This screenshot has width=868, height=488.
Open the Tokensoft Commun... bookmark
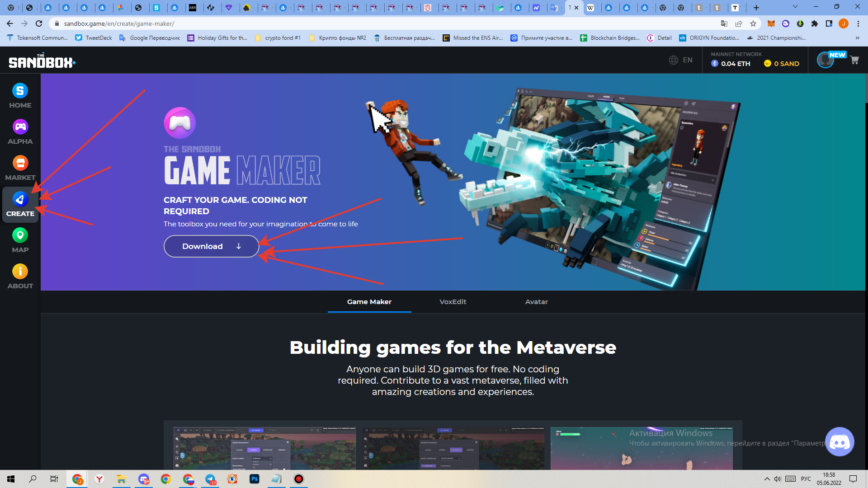click(38, 38)
